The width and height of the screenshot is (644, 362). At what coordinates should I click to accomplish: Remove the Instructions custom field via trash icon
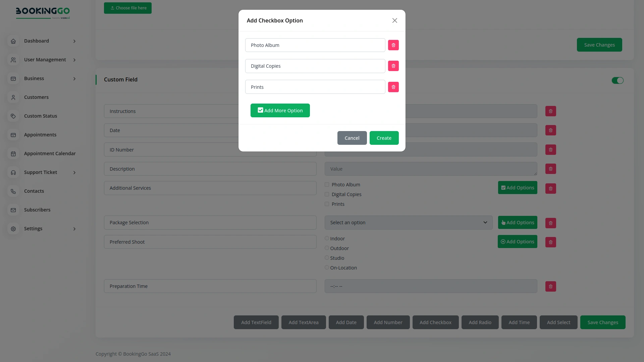coord(550,111)
